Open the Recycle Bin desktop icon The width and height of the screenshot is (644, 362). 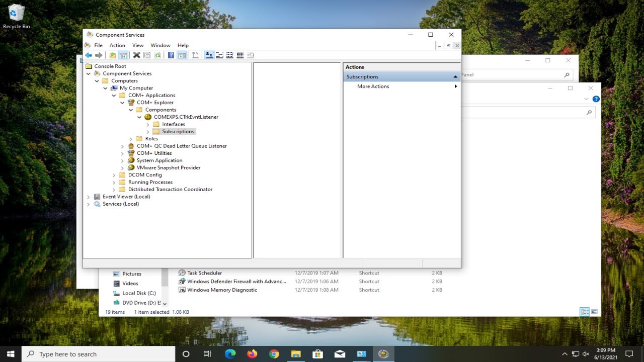click(17, 17)
